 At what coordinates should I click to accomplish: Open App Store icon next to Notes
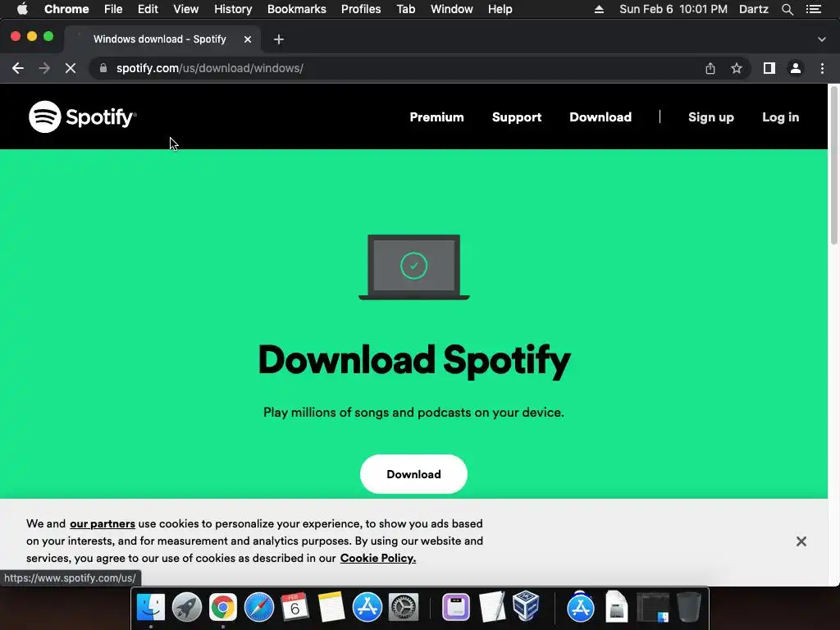[x=367, y=607]
